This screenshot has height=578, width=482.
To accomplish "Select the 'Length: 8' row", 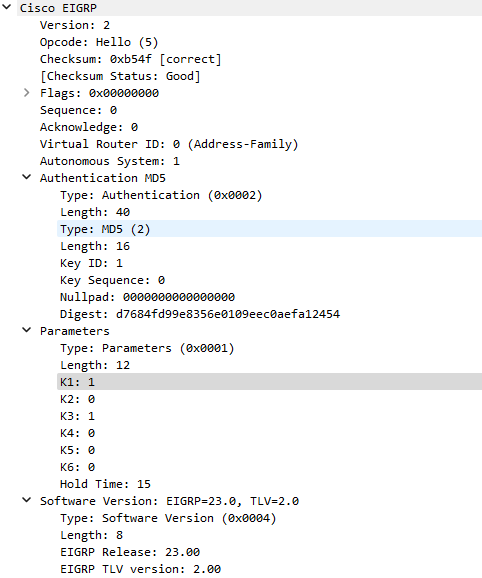I will [91, 535].
